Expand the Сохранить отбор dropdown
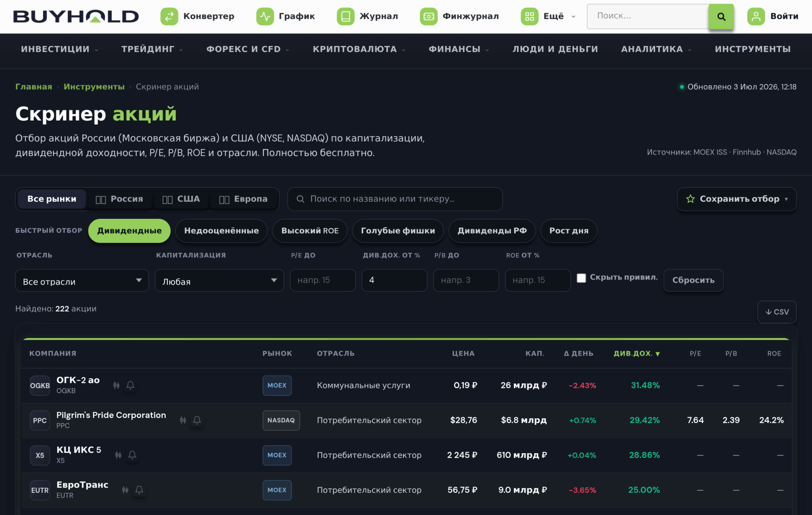Image resolution: width=812 pixels, height=515 pixels. pyautogui.click(x=736, y=199)
